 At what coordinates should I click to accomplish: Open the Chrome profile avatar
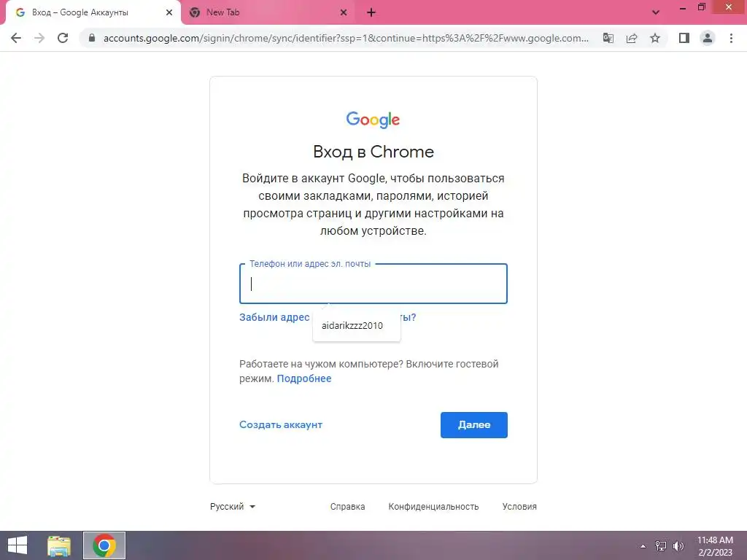(x=708, y=38)
